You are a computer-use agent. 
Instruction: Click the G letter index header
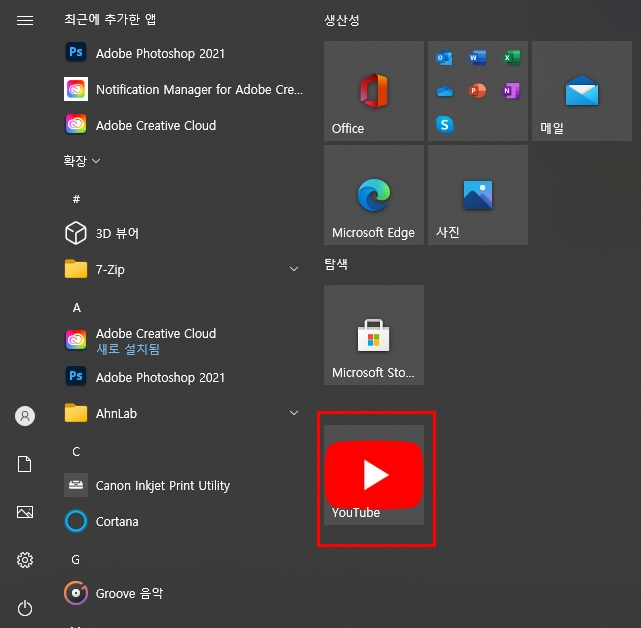(76, 559)
